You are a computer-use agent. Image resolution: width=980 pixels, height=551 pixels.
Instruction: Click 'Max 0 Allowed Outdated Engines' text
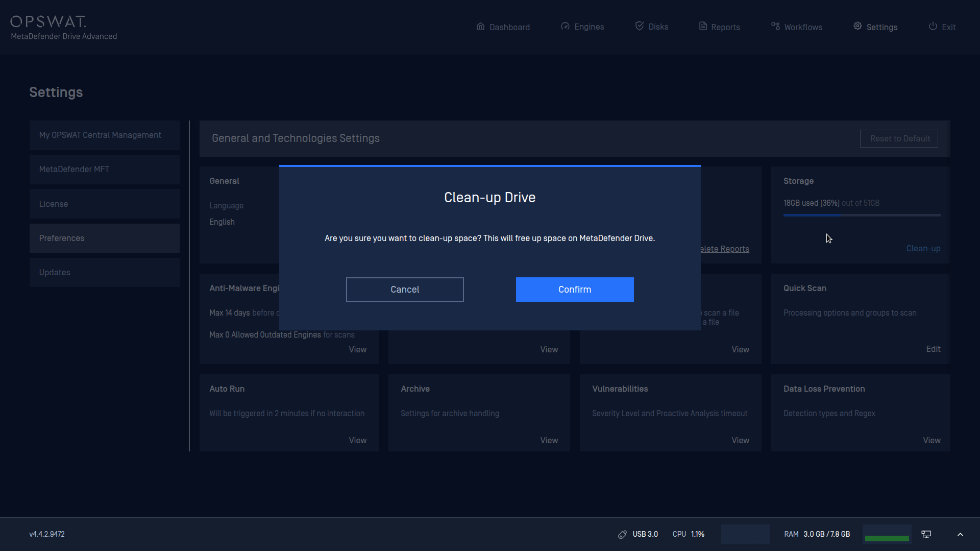click(x=265, y=335)
